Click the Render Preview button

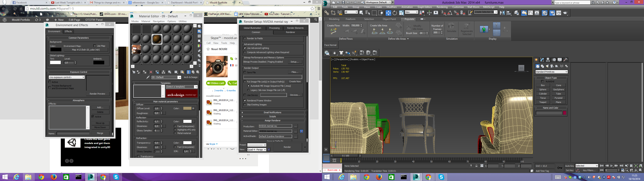pyautogui.click(x=97, y=94)
